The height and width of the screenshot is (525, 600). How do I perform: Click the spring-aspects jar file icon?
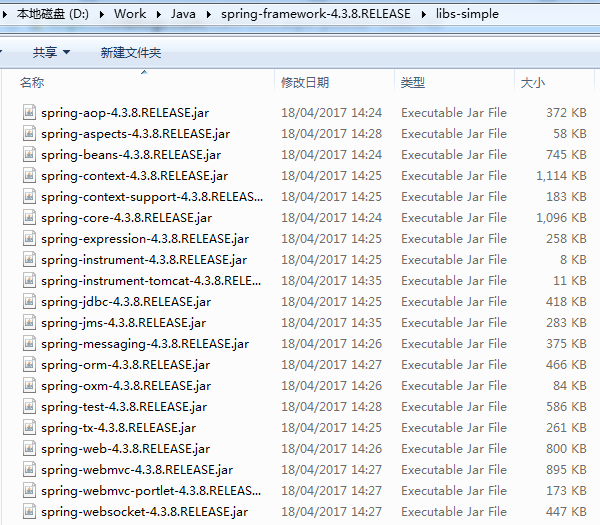coord(29,134)
